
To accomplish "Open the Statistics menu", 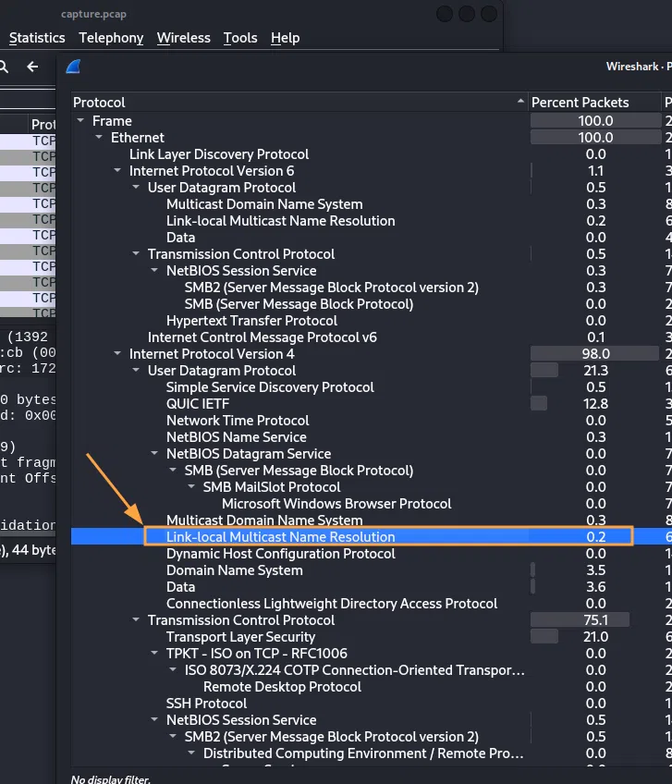I will tap(37, 38).
